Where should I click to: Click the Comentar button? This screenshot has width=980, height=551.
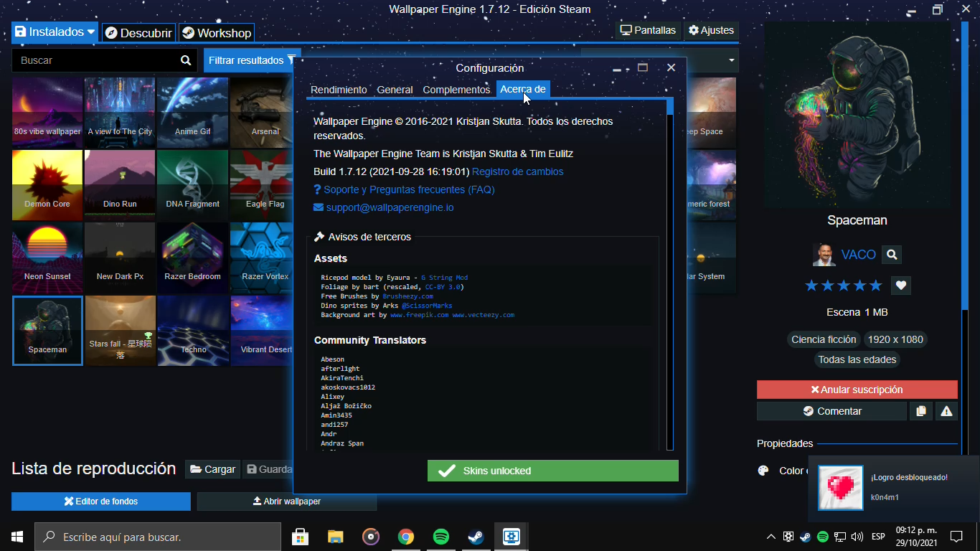832,411
